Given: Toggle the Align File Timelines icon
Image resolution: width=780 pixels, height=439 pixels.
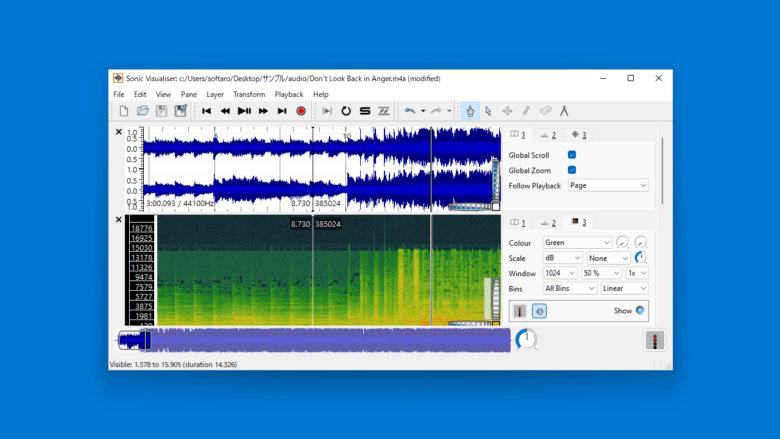Looking at the screenshot, I should [x=384, y=111].
